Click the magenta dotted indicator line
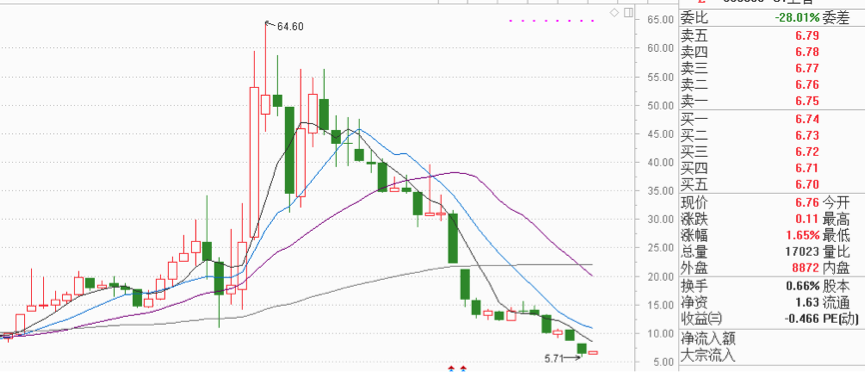Screen dimensions: 866x372 [x=551, y=21]
